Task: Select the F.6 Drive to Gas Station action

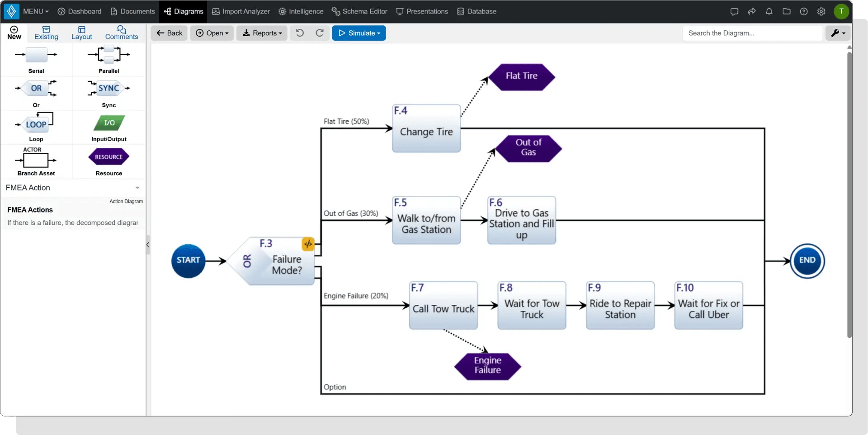Action: pos(522,220)
